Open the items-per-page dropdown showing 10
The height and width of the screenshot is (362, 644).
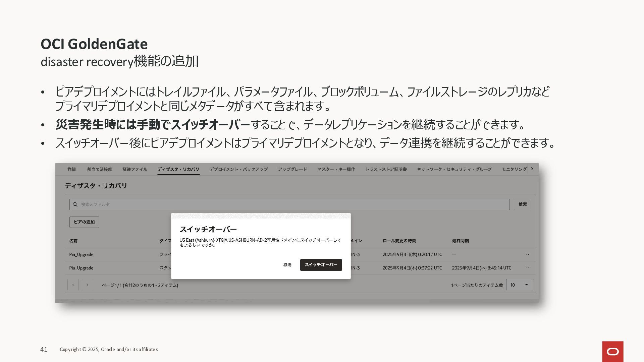519,285
